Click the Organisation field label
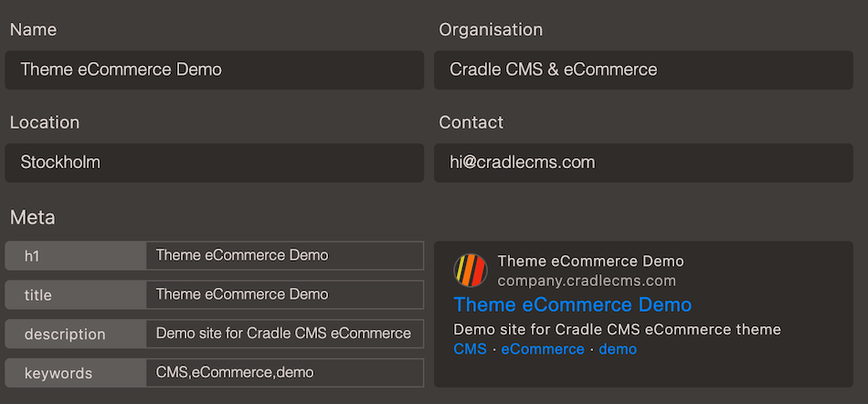868x404 pixels. (x=491, y=30)
